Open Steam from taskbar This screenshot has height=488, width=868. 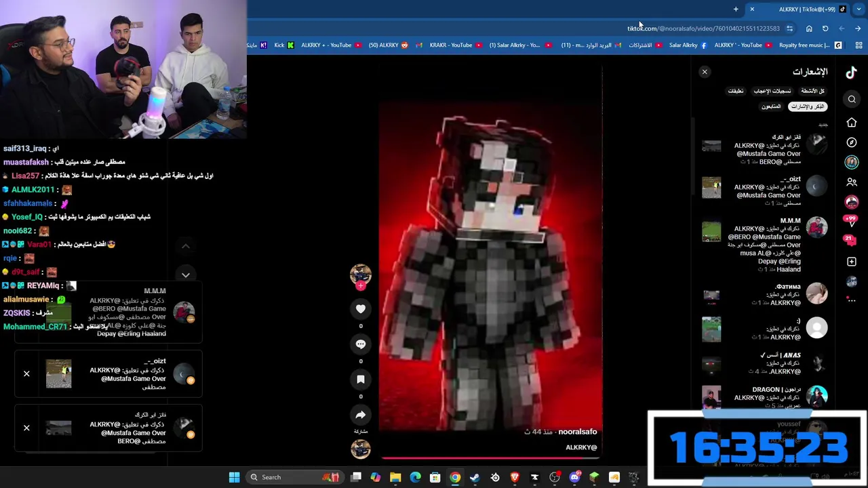coord(475,477)
